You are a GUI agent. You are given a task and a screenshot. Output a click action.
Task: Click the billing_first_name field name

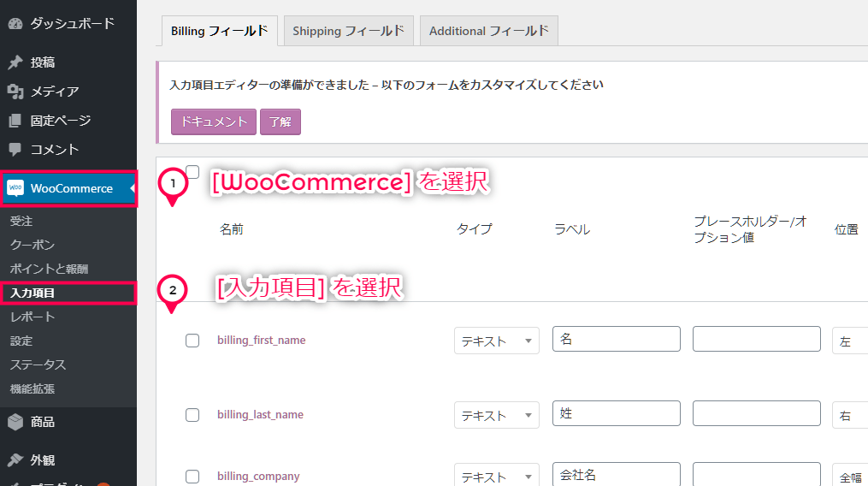coord(262,341)
